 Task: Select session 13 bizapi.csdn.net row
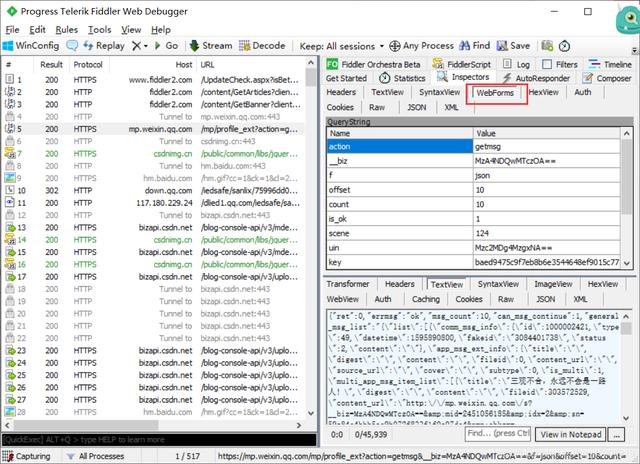(x=153, y=228)
